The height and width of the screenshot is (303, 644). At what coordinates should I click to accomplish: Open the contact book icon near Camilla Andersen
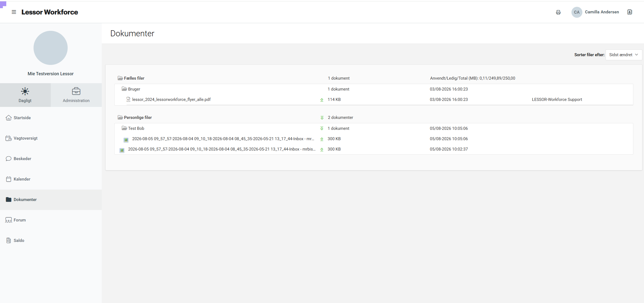pos(630,12)
